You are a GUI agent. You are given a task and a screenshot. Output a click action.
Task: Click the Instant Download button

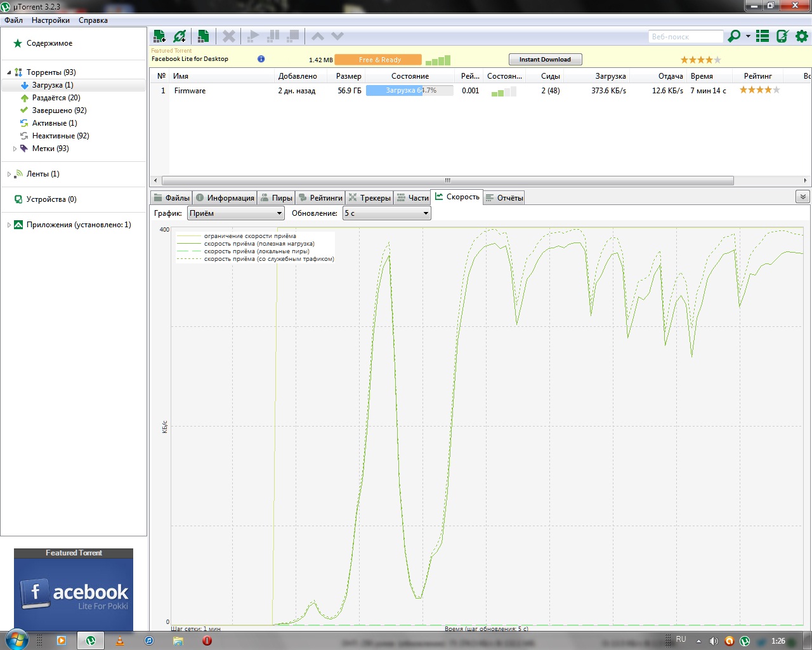pos(545,60)
